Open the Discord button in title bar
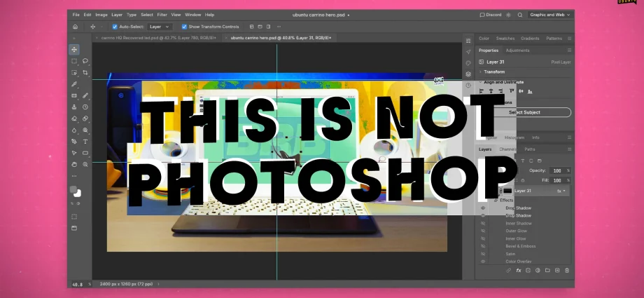Viewport: 644px width, 298px height. [491, 15]
